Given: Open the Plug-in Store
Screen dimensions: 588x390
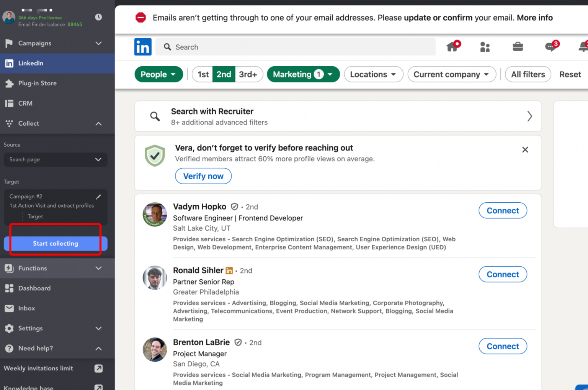Looking at the screenshot, I should [x=37, y=83].
